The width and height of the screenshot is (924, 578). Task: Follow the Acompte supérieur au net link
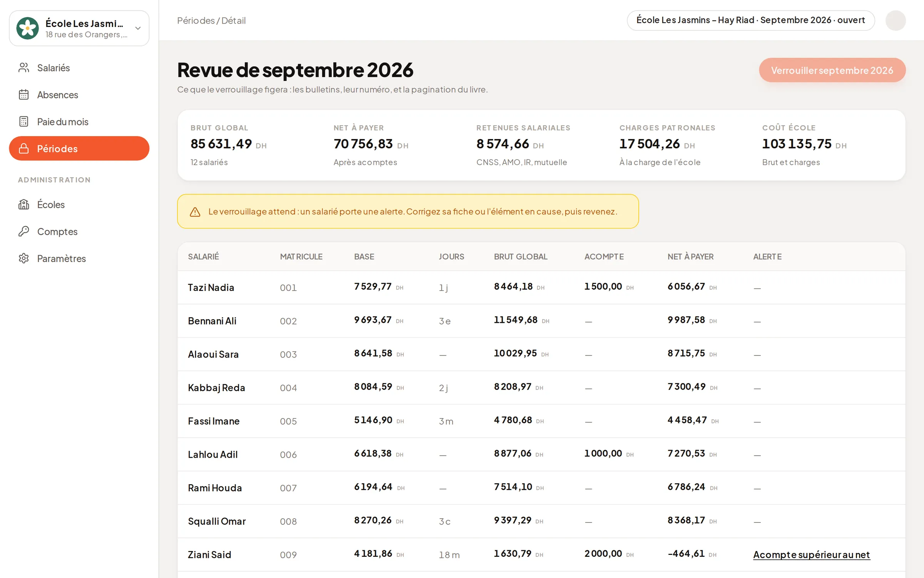tap(811, 555)
